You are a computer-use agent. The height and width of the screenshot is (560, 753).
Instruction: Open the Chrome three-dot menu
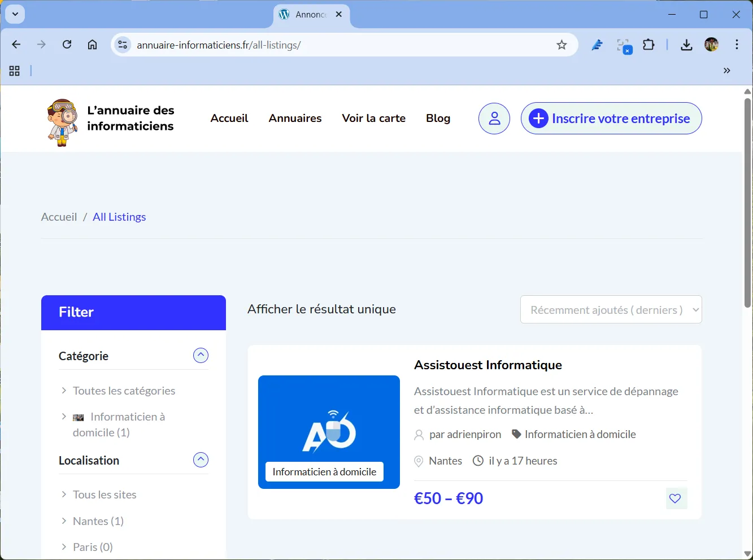(737, 45)
